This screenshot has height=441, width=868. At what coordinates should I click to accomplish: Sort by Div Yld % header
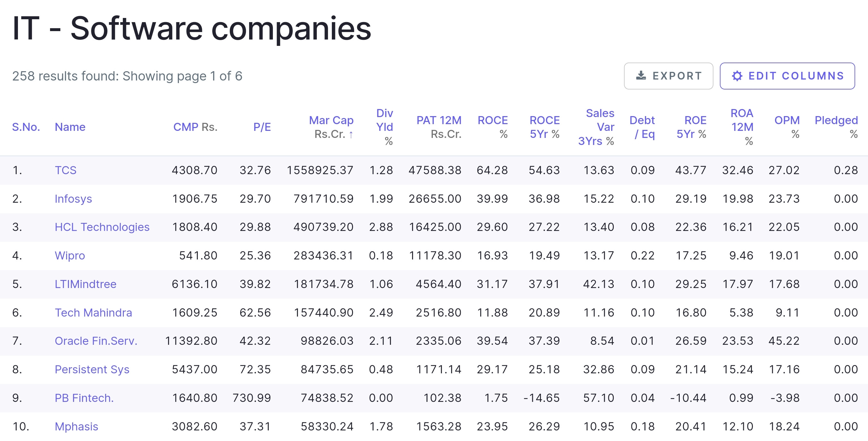384,127
